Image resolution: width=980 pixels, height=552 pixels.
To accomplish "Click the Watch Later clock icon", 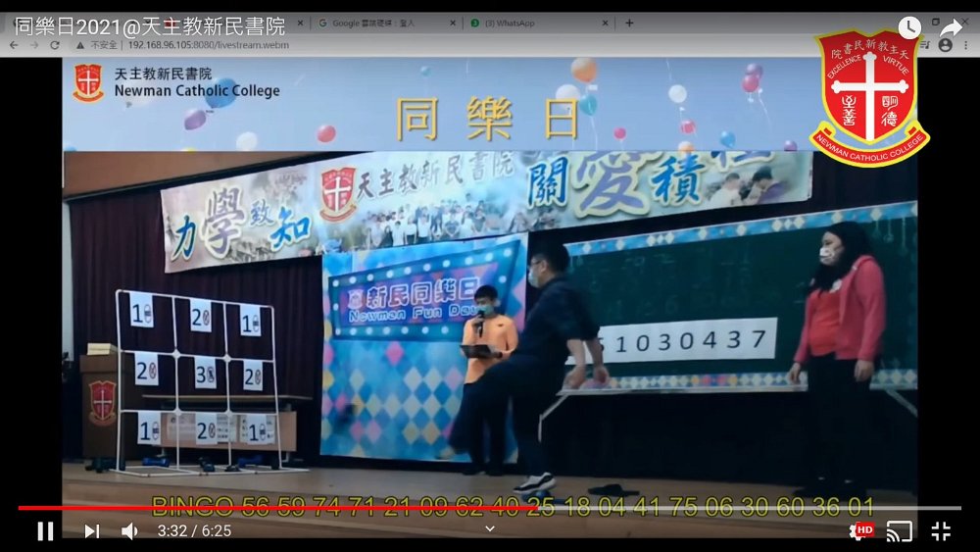I will pyautogui.click(x=909, y=27).
